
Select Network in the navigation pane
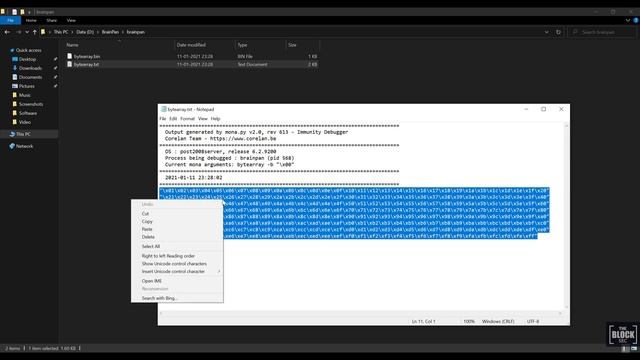point(24,146)
